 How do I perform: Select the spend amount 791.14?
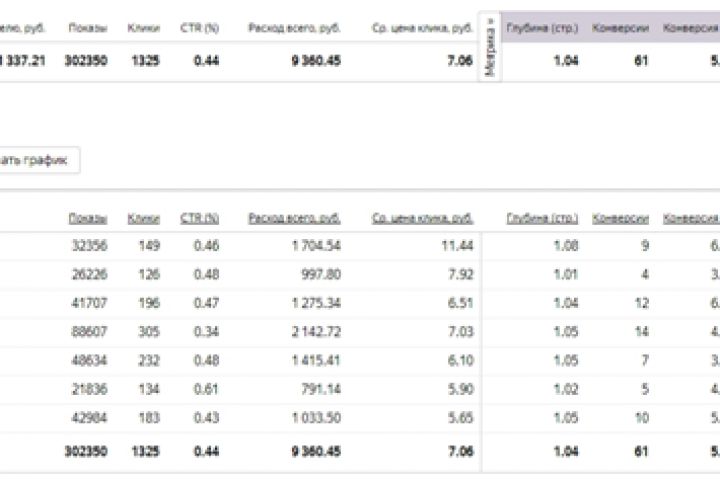[x=321, y=389]
